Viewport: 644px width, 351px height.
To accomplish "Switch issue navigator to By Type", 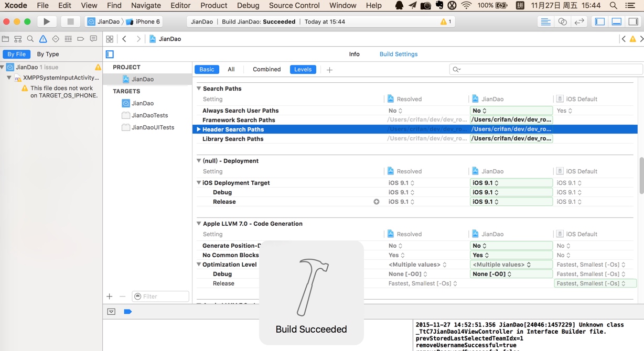I will [x=48, y=53].
